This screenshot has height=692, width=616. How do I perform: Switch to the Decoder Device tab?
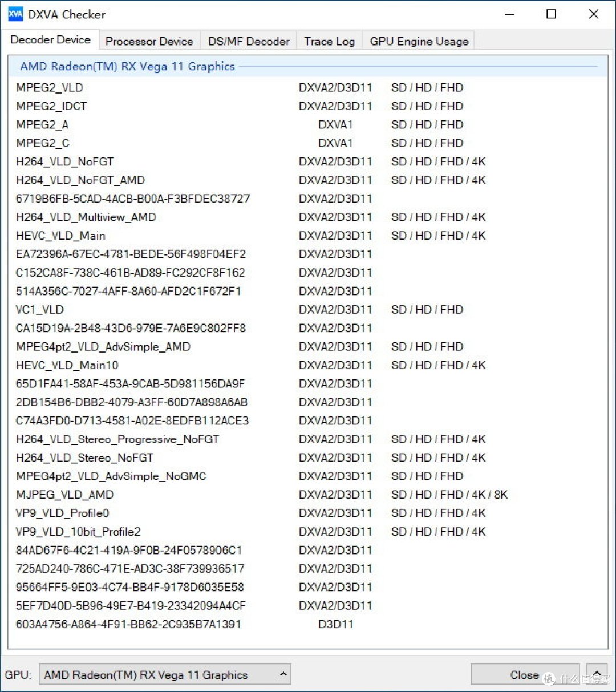(x=51, y=40)
